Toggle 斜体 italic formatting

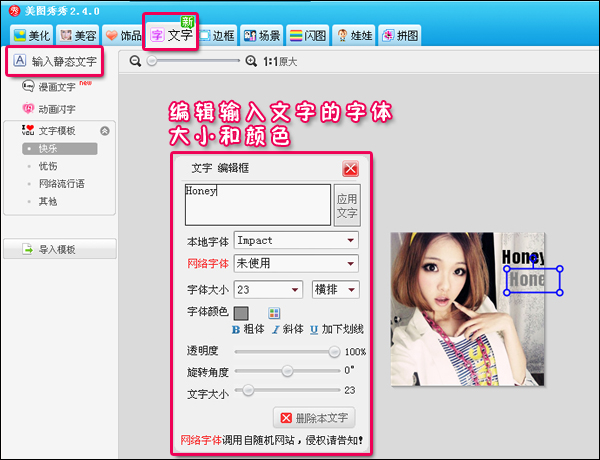287,328
